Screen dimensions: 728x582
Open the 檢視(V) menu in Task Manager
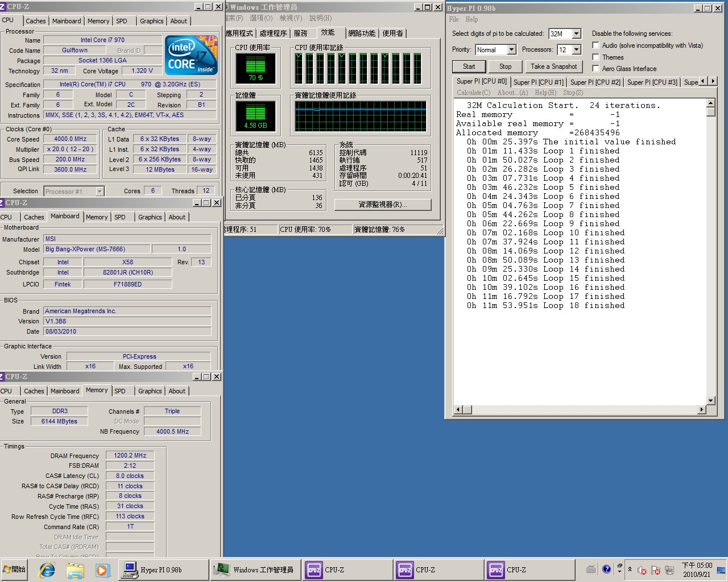[291, 18]
